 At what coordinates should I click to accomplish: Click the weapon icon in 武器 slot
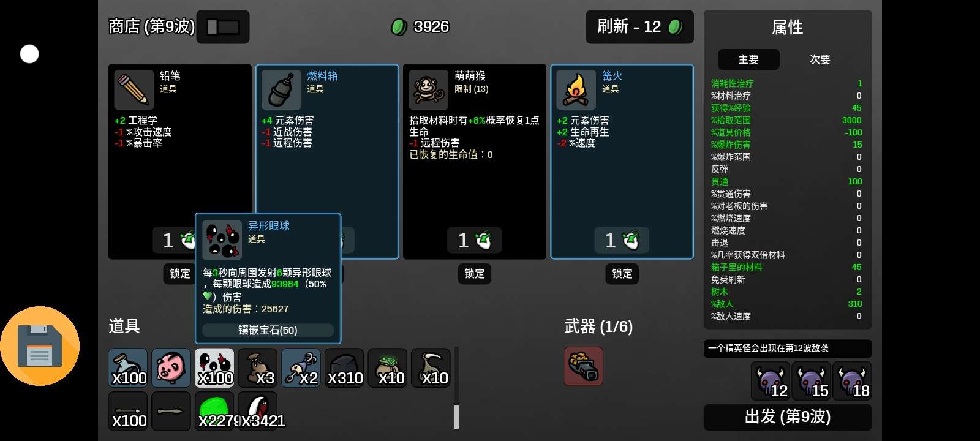click(x=583, y=366)
